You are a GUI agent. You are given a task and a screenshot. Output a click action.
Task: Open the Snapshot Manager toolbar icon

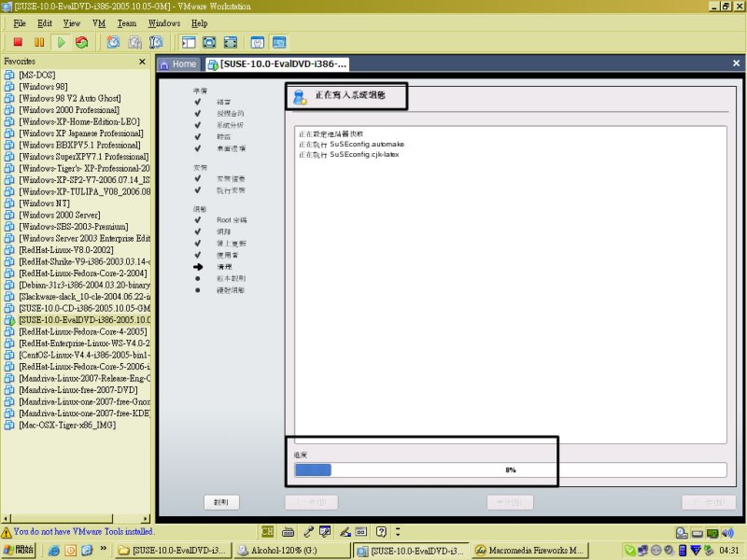point(156,42)
